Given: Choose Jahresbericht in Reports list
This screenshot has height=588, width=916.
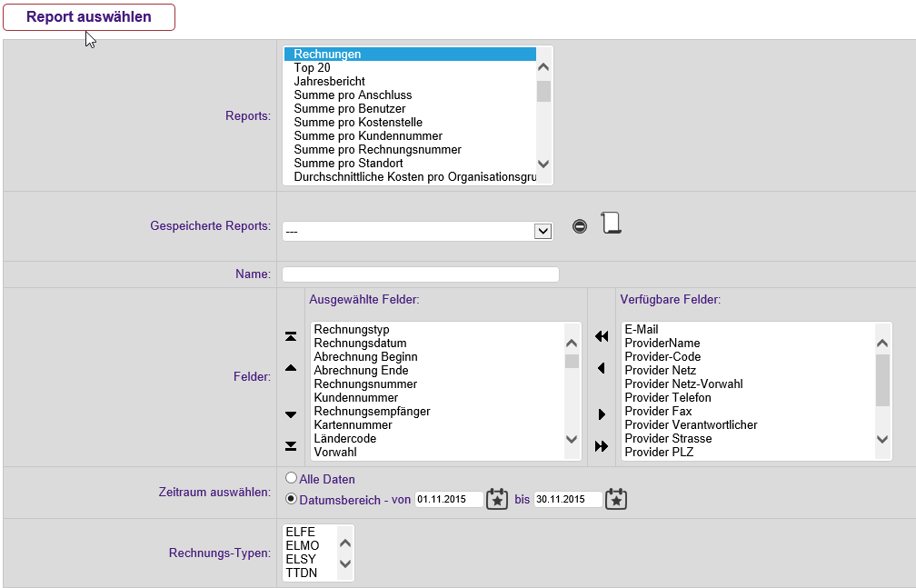Looking at the screenshot, I should click(329, 81).
